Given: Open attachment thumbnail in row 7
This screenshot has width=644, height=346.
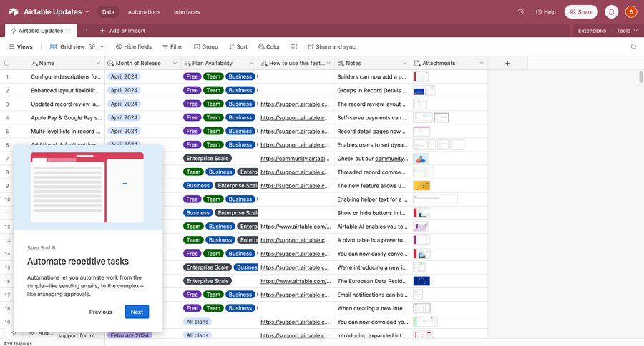Looking at the screenshot, I should (421, 159).
